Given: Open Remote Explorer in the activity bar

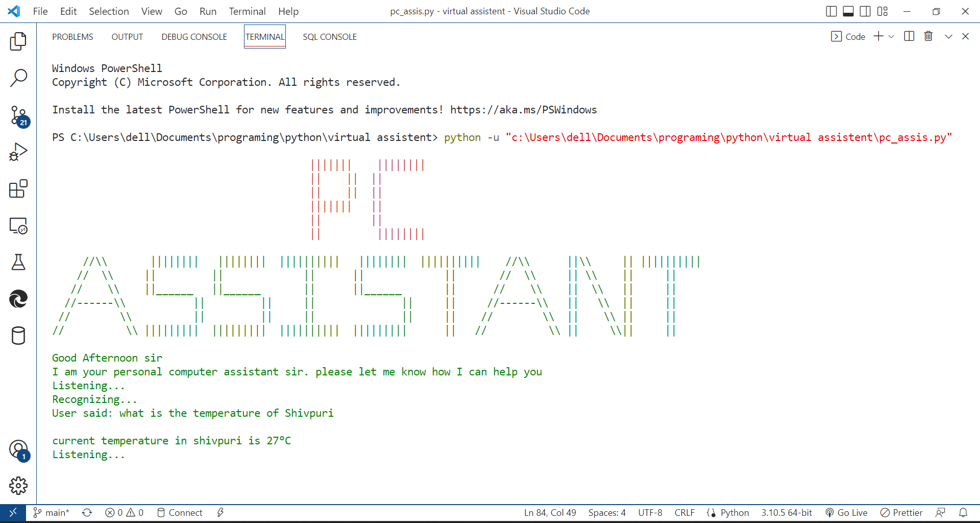Looking at the screenshot, I should point(18,225).
